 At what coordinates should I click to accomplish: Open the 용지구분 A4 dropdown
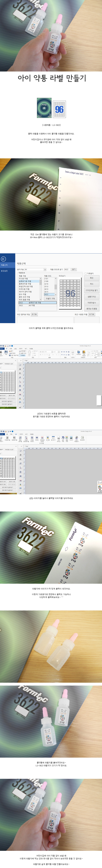coord(35,270)
